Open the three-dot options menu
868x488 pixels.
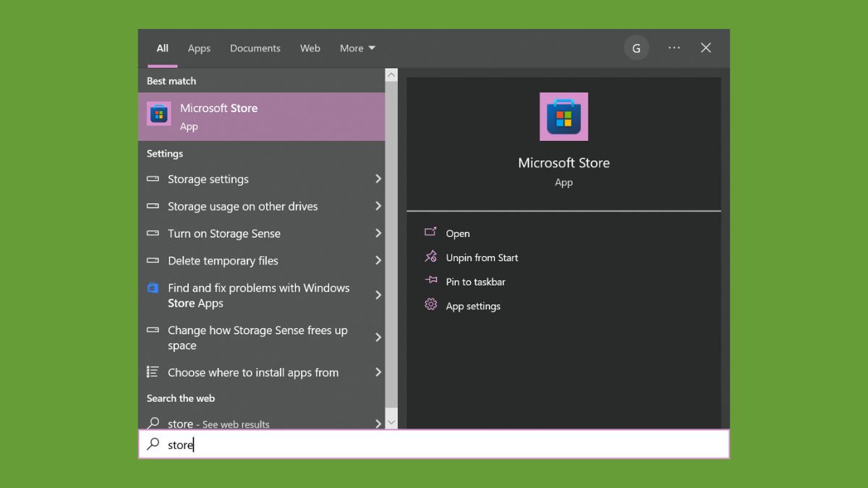click(x=674, y=48)
